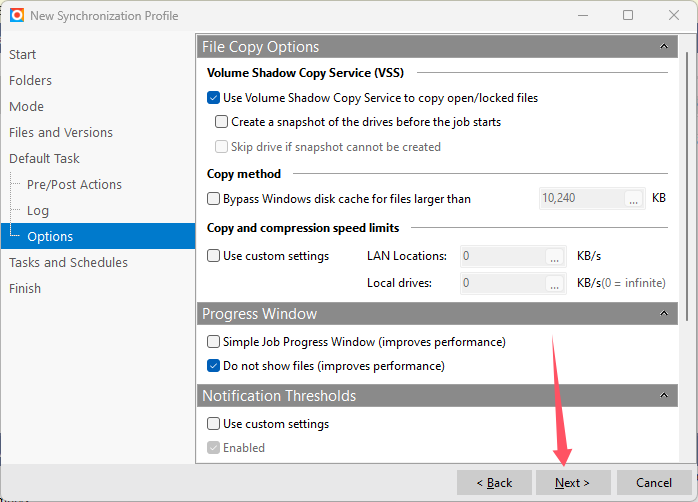
Task: Open Tasks and Schedules step
Action: pyautogui.click(x=68, y=262)
